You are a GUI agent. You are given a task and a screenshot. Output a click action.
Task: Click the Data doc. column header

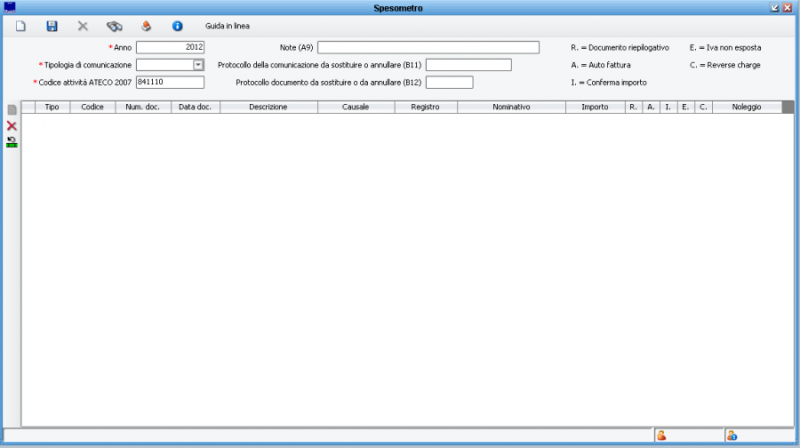pyautogui.click(x=195, y=107)
